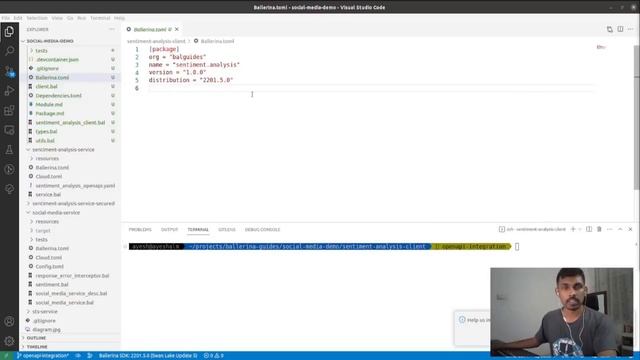Collapse the sentiment-analysis-service folder
The image size is (640, 360).
click(63, 150)
